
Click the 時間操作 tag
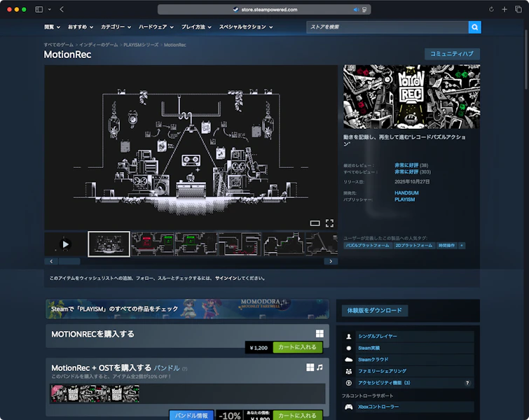click(x=446, y=246)
